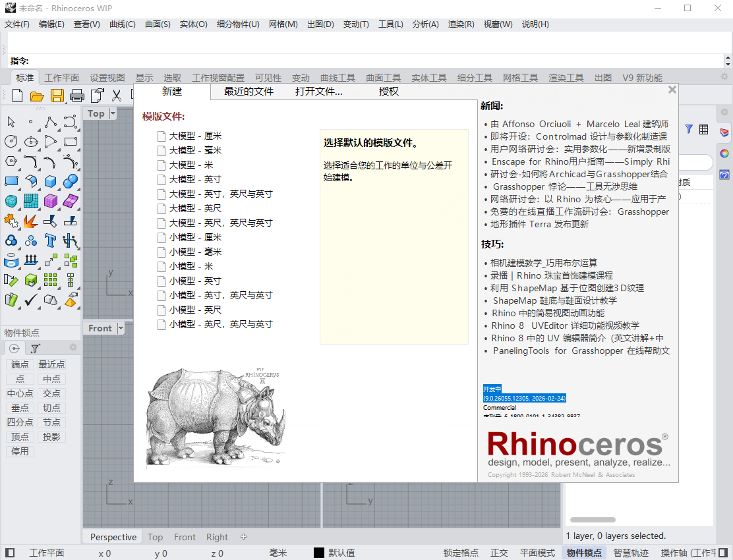Screen dimensions: 733x560
Task: Click the Print icon
Action: 77,96
